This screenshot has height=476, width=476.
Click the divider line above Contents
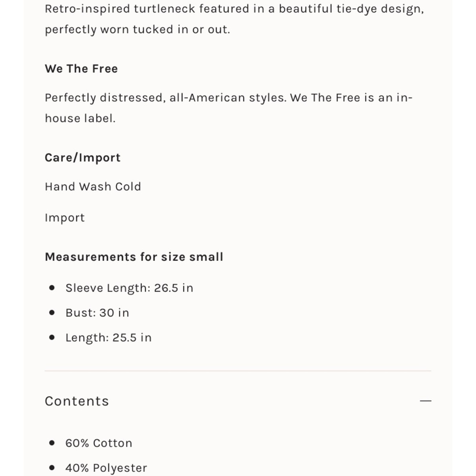(x=238, y=371)
